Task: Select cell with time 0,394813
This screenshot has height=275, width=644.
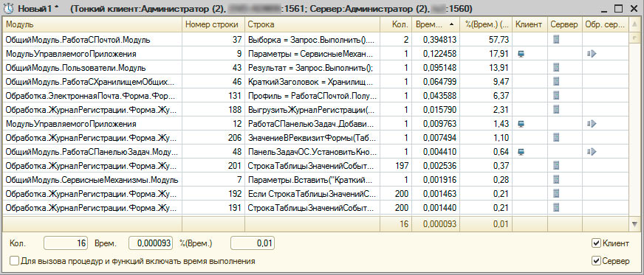Action: [436, 40]
